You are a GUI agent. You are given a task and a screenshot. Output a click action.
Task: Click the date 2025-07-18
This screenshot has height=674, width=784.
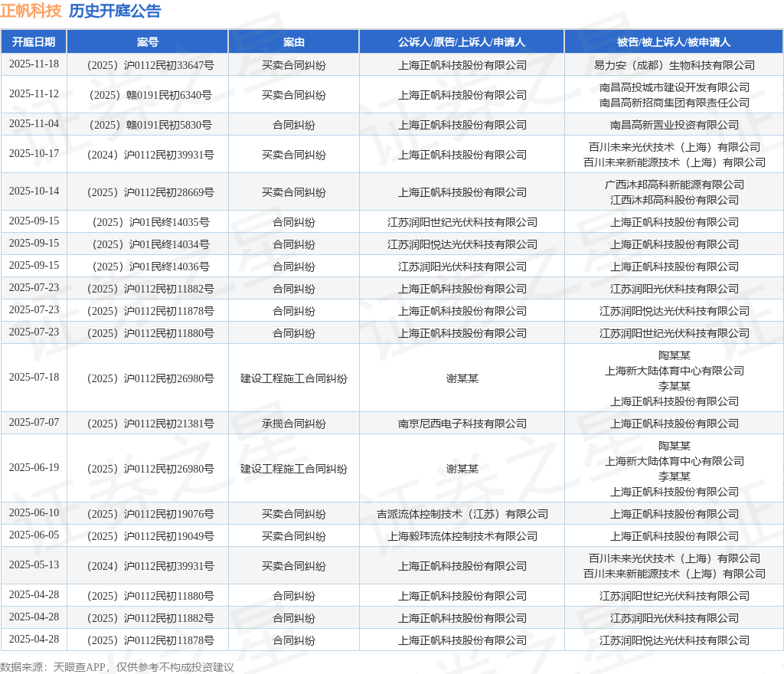pyautogui.click(x=34, y=377)
